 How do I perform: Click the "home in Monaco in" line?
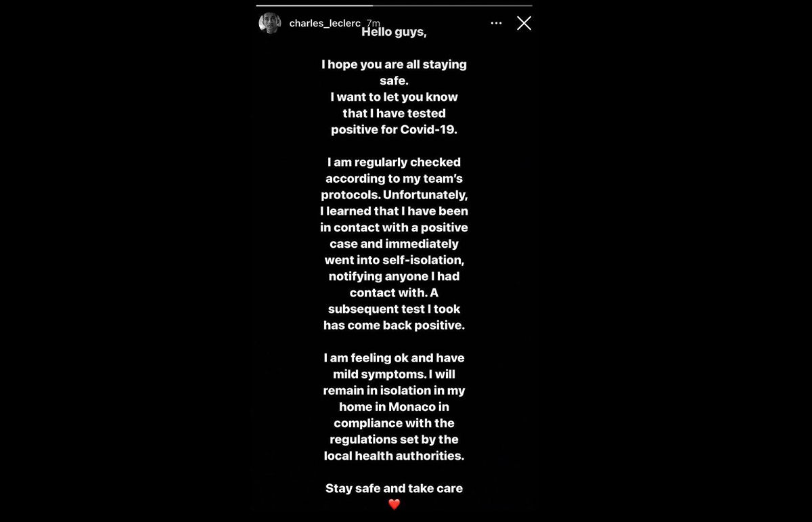394,407
